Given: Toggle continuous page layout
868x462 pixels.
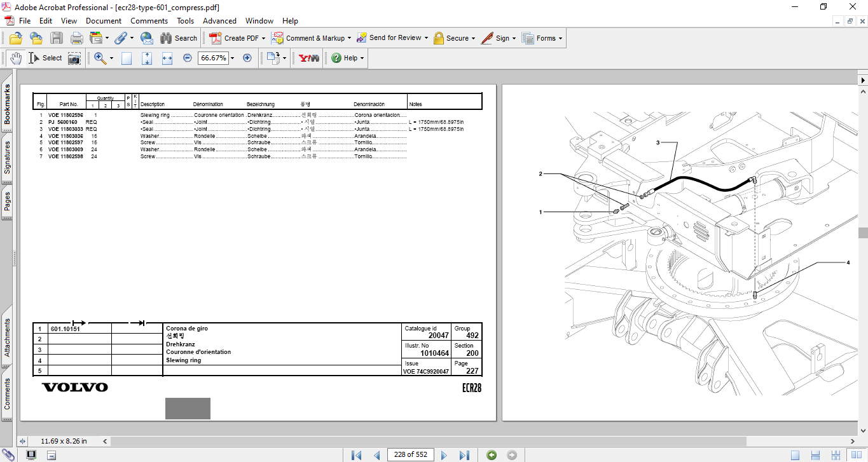Looking at the screenshot, I should pyautogui.click(x=814, y=455).
